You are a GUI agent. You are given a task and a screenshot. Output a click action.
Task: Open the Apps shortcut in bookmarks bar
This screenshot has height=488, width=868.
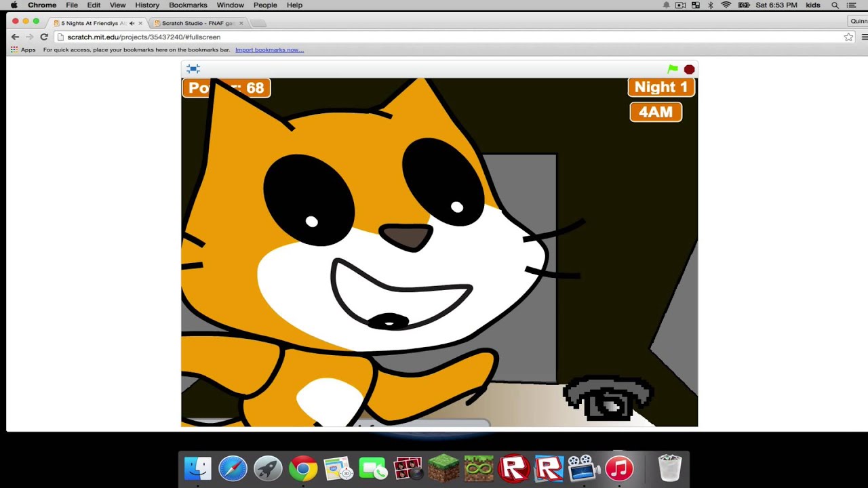tap(22, 49)
